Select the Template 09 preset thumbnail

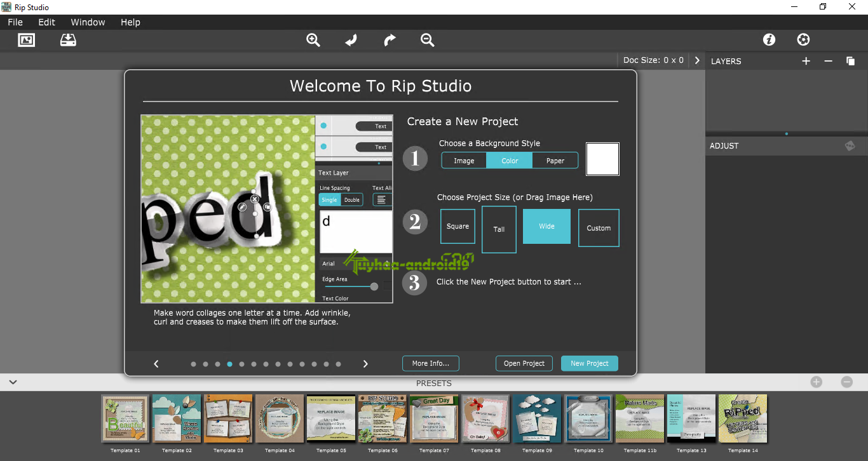coord(537,418)
